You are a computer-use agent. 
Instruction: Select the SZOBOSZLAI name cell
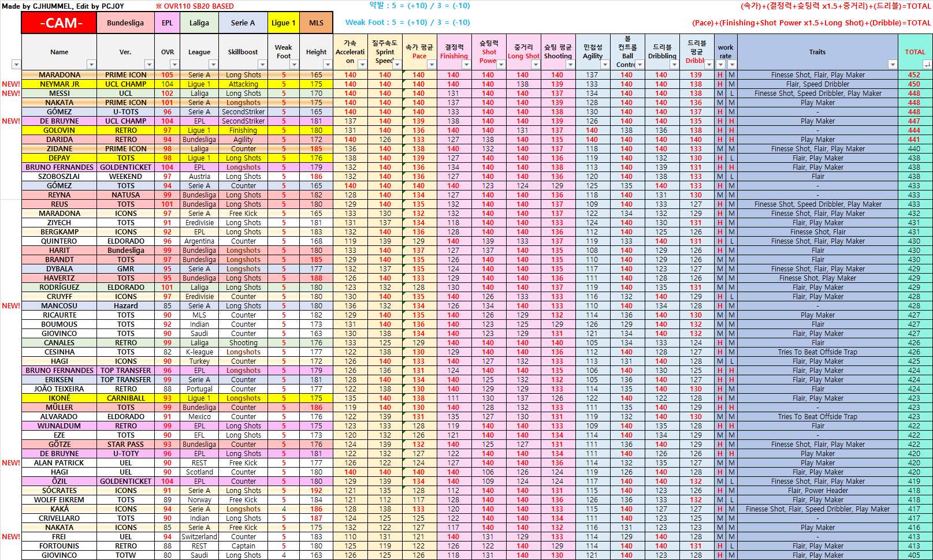(59, 177)
